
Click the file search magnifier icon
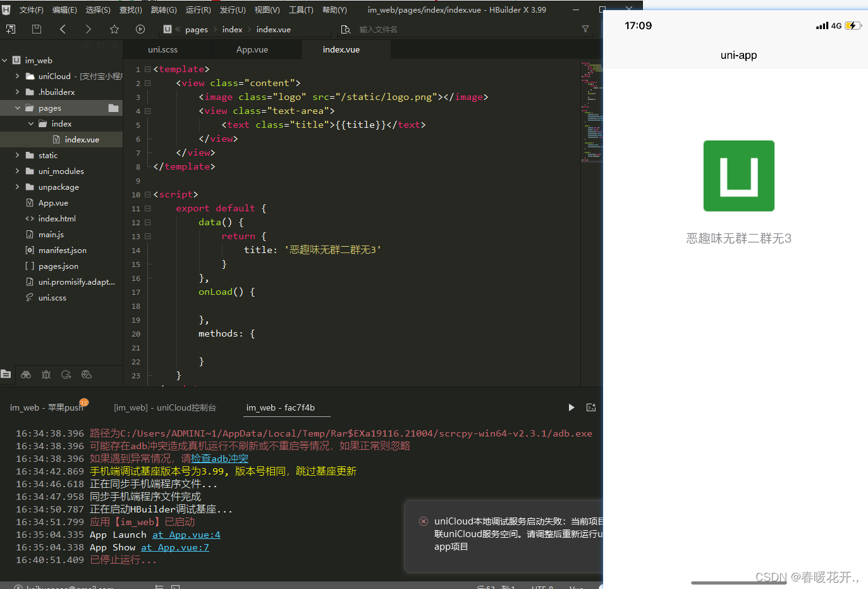(x=346, y=29)
